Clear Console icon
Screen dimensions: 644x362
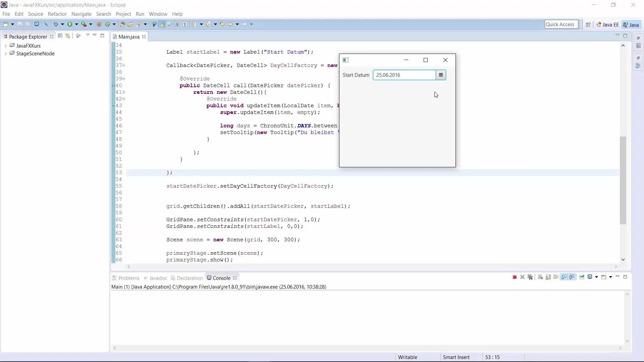point(540,277)
